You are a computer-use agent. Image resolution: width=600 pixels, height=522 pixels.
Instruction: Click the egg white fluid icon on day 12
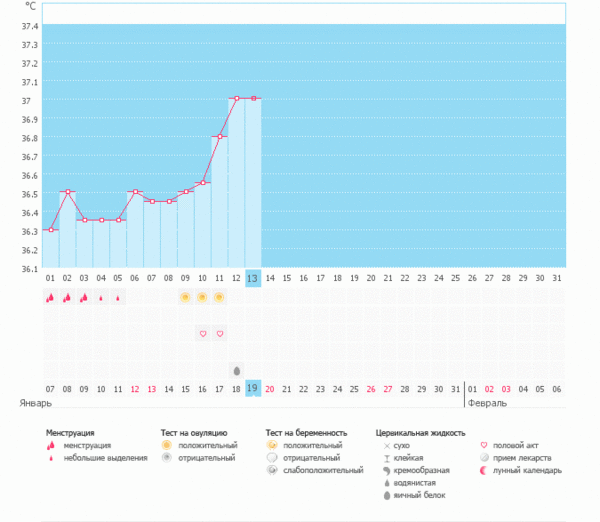[237, 370]
